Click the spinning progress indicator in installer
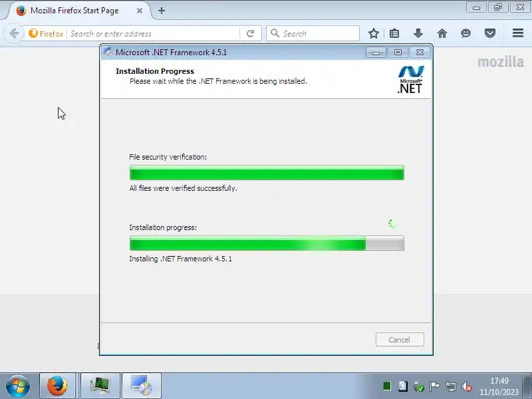Image resolution: width=532 pixels, height=399 pixels. 392,223
